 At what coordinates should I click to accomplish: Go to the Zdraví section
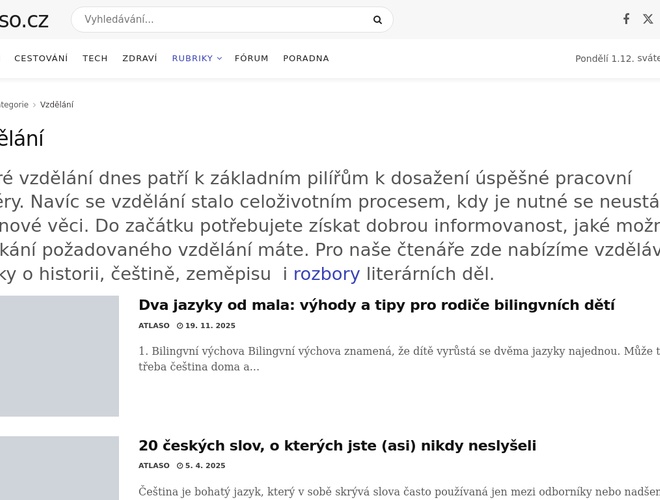(139, 58)
